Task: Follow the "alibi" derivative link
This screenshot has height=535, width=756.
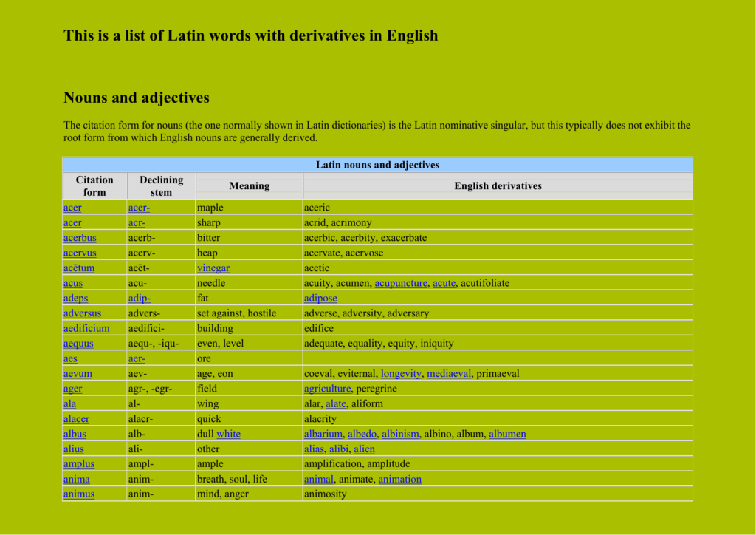Action: coord(338,449)
